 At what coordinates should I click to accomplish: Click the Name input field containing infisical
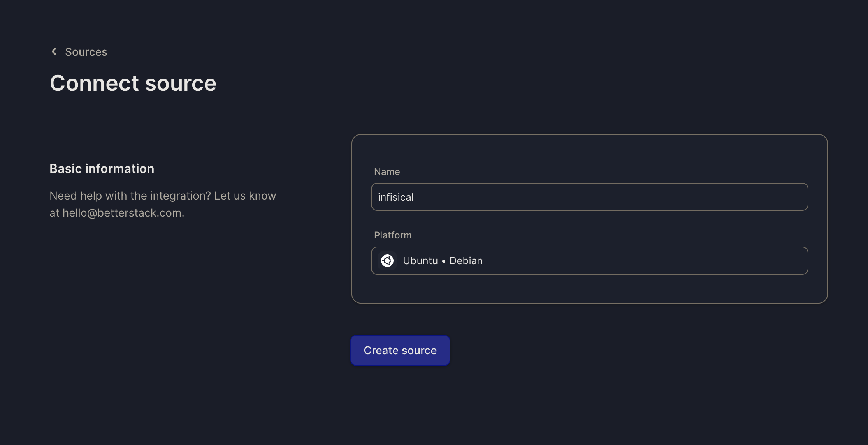pyautogui.click(x=589, y=197)
